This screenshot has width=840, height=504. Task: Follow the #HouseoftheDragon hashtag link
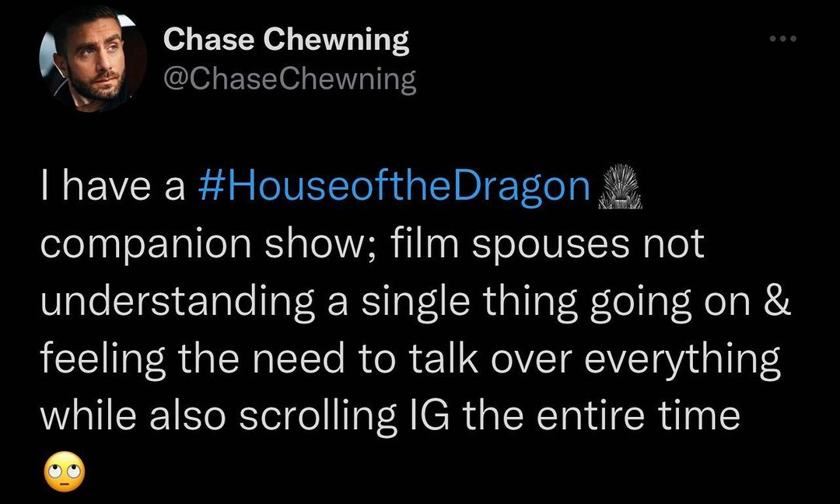[396, 187]
